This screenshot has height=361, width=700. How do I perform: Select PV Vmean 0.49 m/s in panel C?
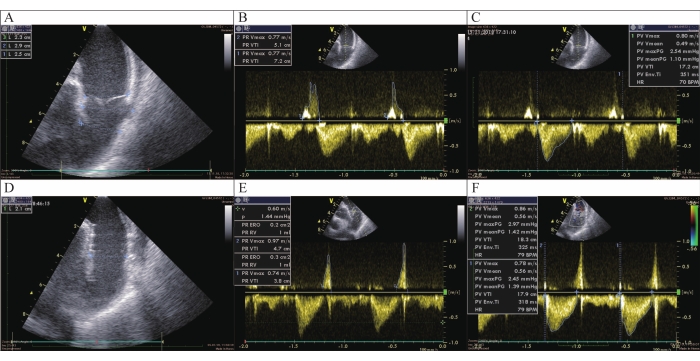(664, 43)
